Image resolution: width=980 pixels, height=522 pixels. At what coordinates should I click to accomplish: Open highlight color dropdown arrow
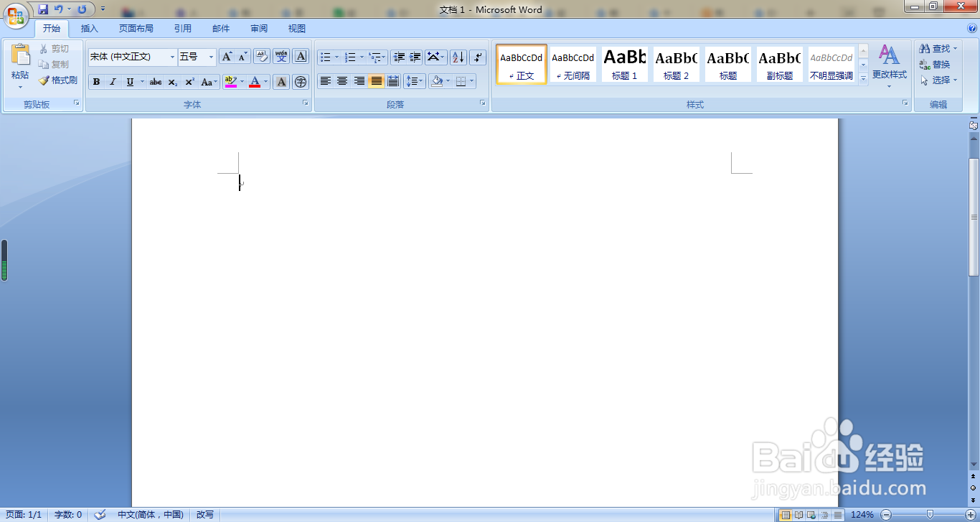pos(242,82)
